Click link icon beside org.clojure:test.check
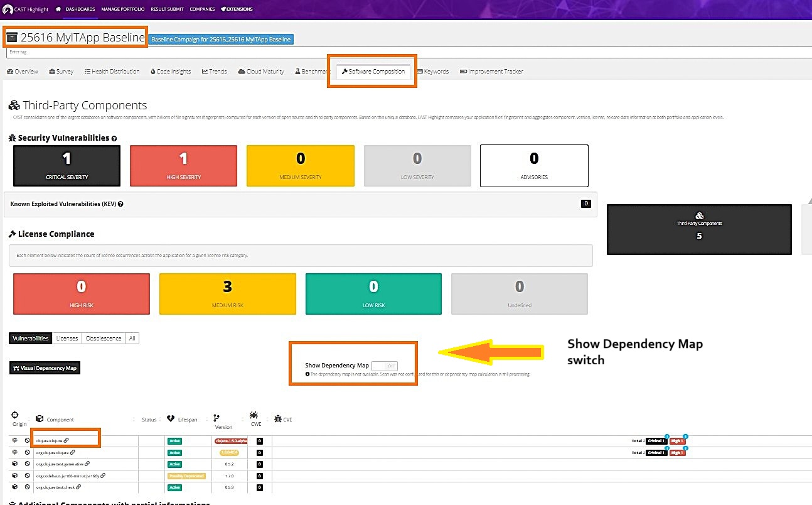 pos(78,487)
